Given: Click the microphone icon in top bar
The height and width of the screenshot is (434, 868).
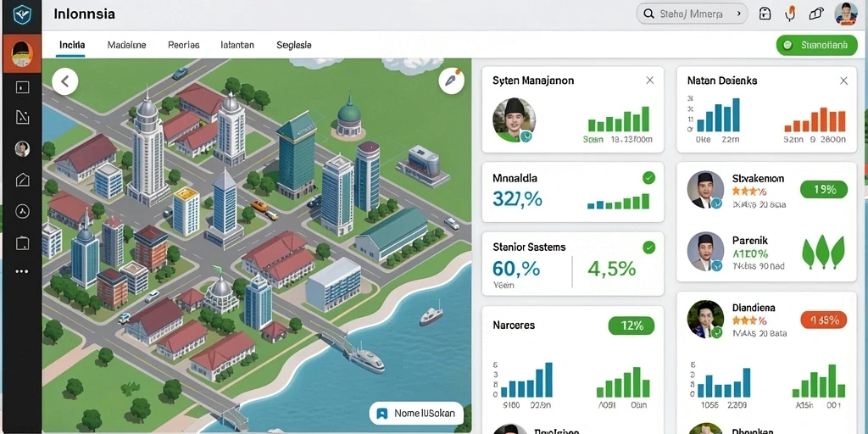Looking at the screenshot, I should 790,14.
